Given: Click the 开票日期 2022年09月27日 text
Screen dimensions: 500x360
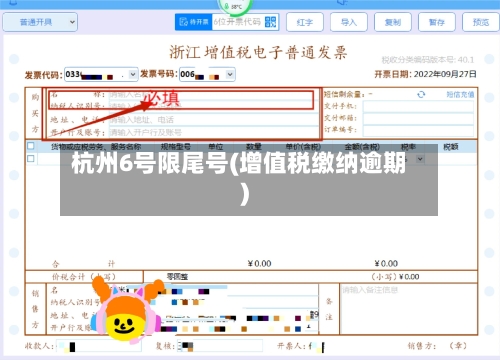Looking at the screenshot, I should point(425,74).
